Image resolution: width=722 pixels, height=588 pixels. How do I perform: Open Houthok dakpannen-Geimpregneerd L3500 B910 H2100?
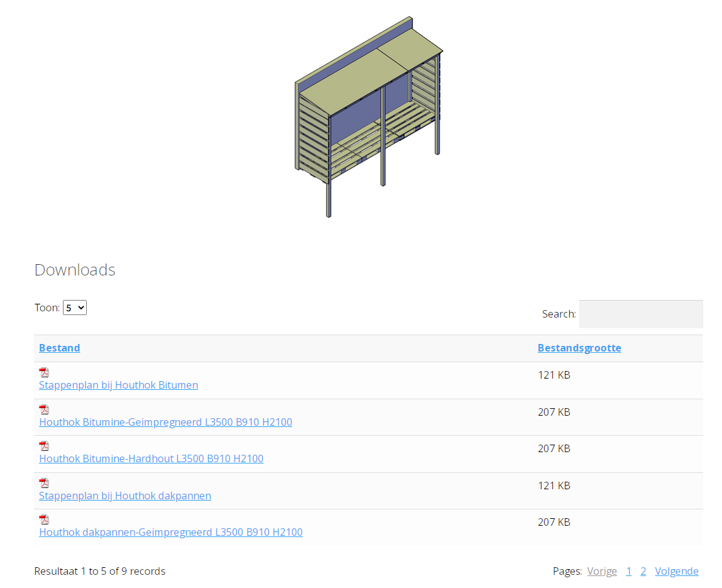pyautogui.click(x=171, y=532)
